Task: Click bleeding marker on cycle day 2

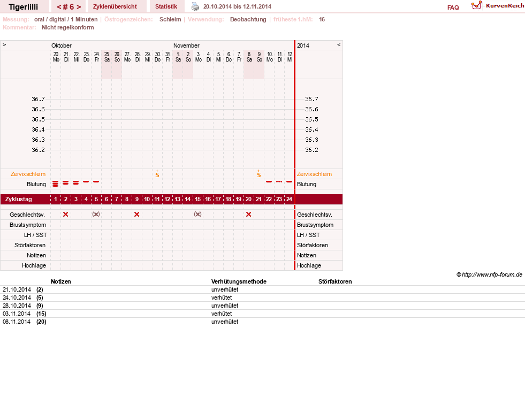Action: coord(66,183)
